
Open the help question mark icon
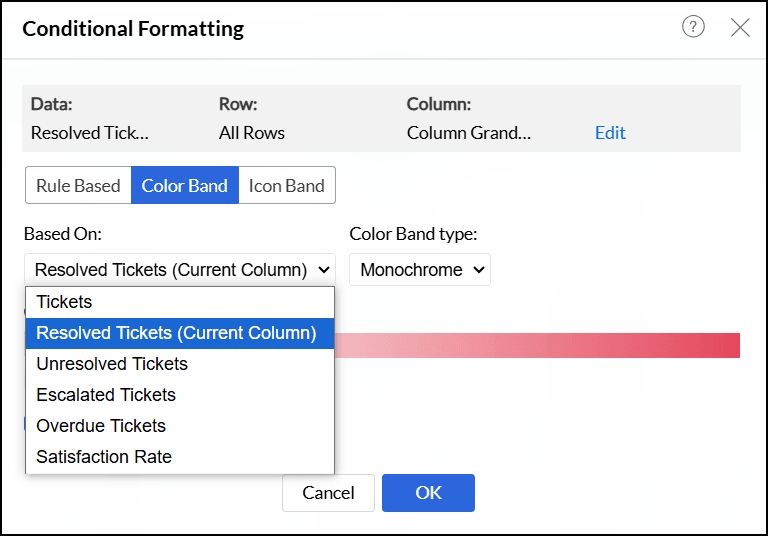pos(693,27)
